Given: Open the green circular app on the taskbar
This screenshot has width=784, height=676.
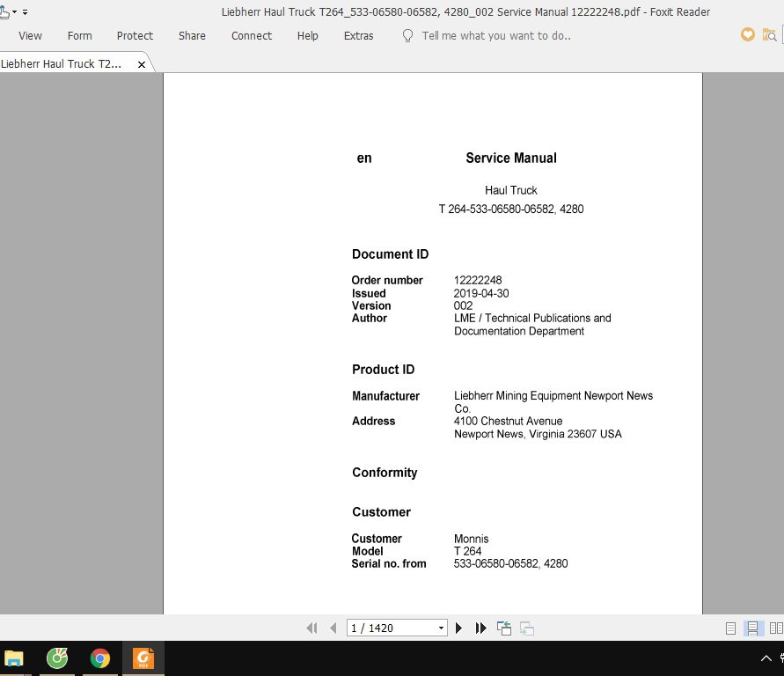Looking at the screenshot, I should (x=57, y=658).
